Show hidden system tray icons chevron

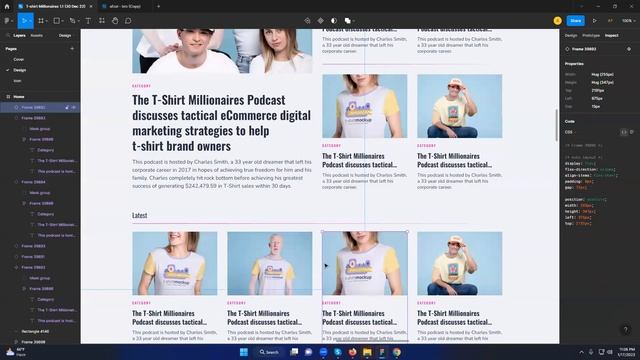tap(581, 352)
